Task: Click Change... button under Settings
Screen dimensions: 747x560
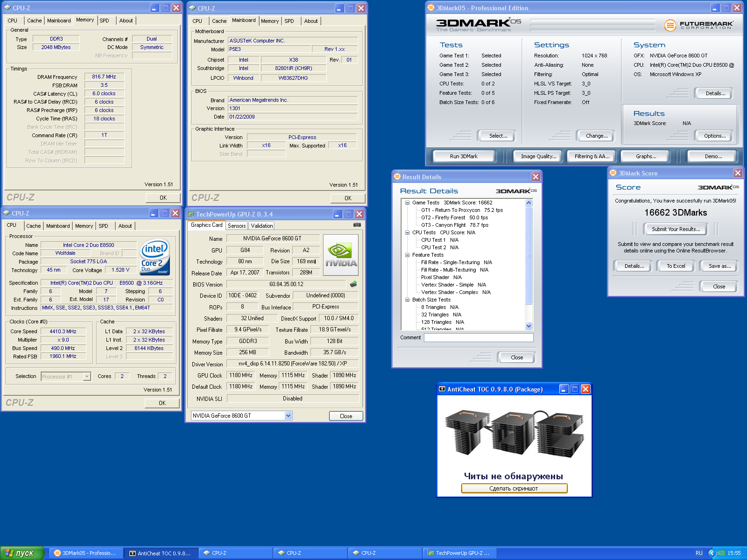Action: [x=596, y=136]
